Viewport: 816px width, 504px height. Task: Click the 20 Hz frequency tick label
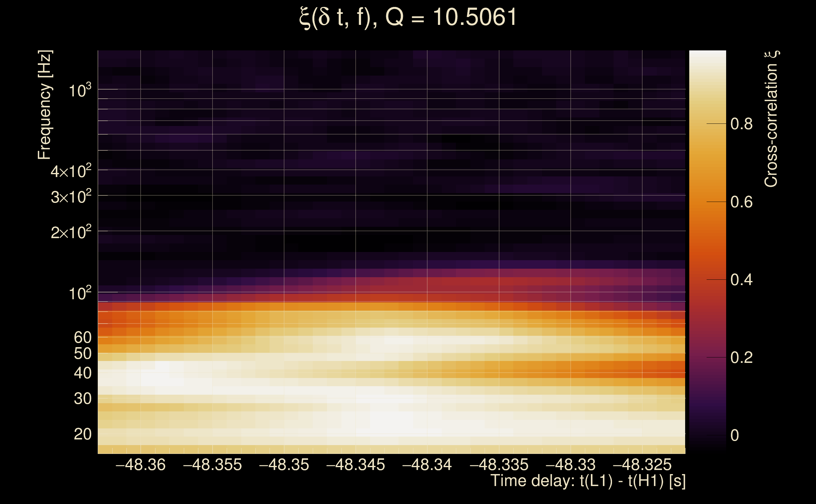pyautogui.click(x=82, y=434)
